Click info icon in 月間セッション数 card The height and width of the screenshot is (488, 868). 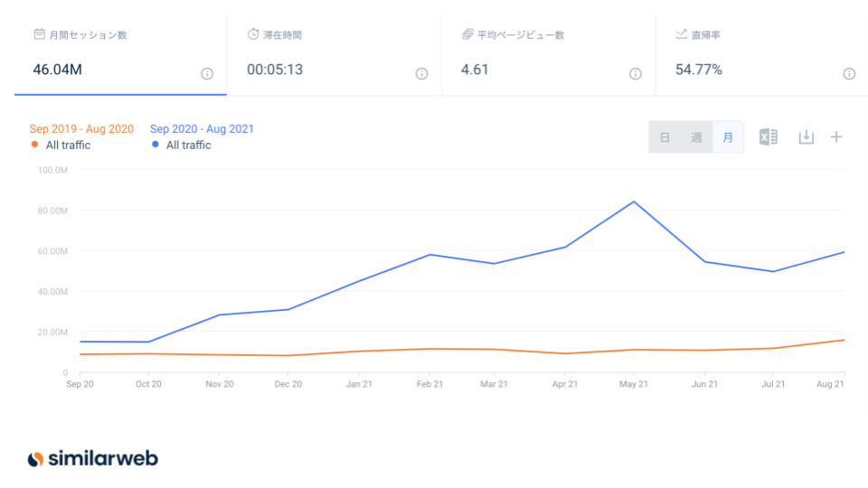[x=207, y=74]
